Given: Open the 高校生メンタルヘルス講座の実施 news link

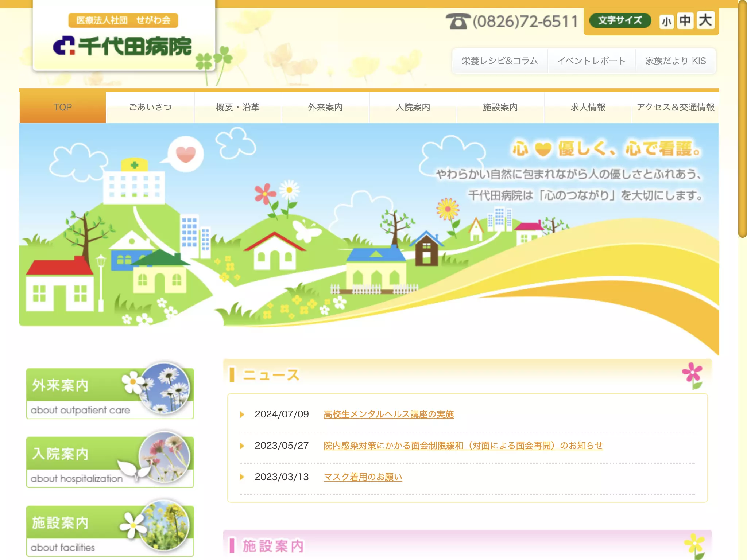Looking at the screenshot, I should click(388, 414).
